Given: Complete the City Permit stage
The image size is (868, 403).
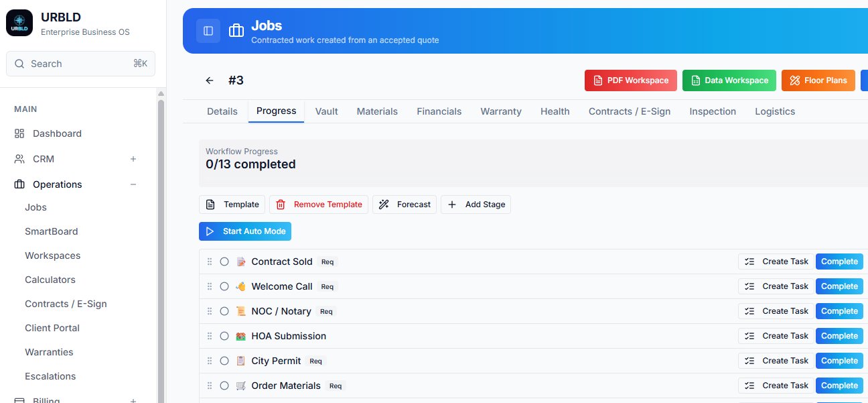Looking at the screenshot, I should click(x=839, y=361).
